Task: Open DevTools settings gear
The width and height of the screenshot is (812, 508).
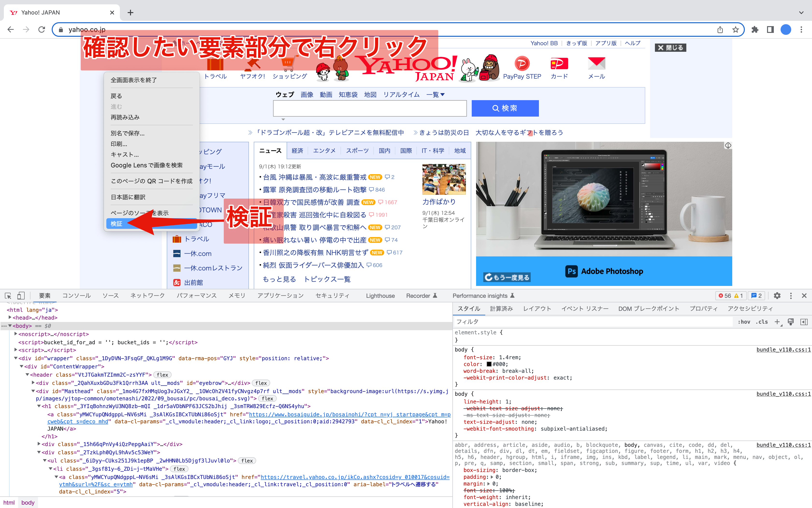Action: 777,296
